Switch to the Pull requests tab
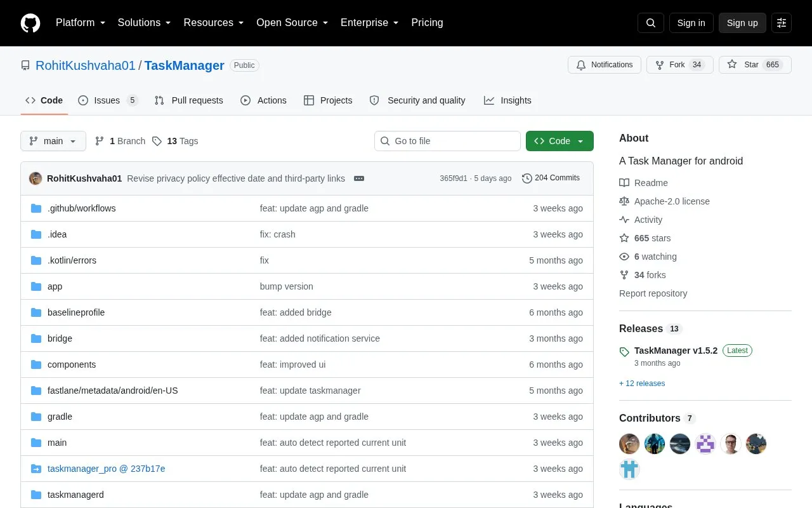The height and width of the screenshot is (508, 812). [189, 100]
